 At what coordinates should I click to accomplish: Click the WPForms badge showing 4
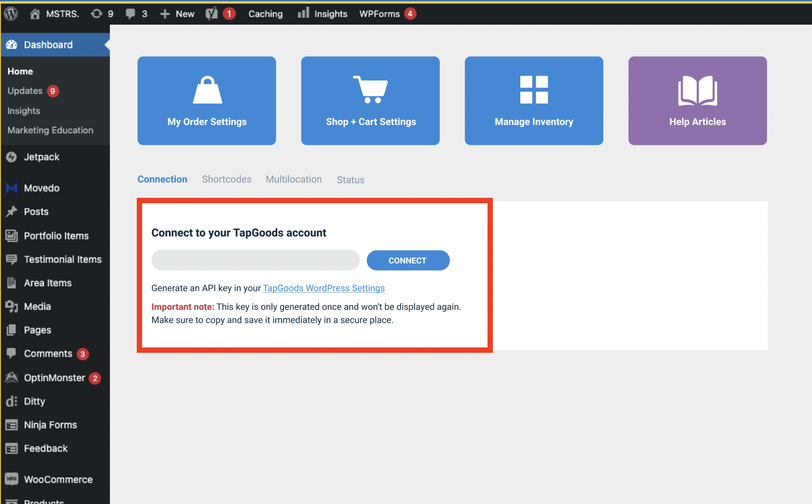pos(410,14)
